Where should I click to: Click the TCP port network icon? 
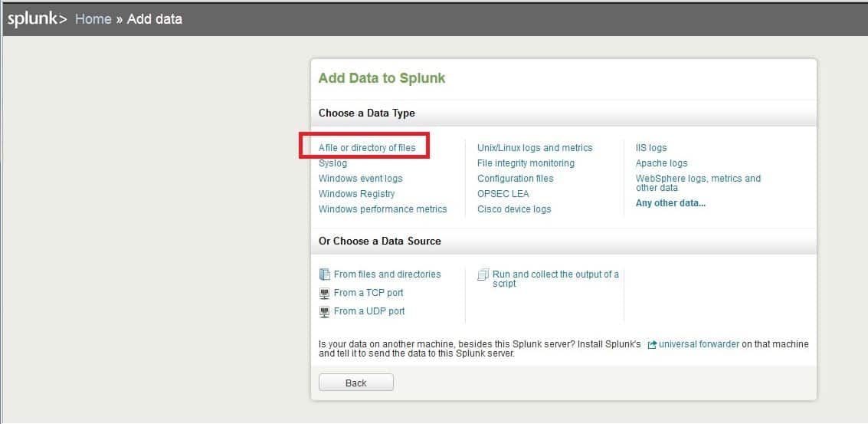click(325, 293)
